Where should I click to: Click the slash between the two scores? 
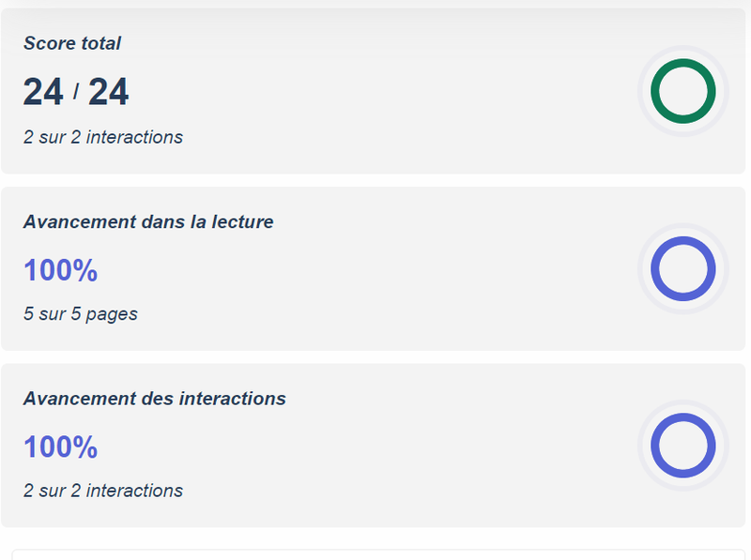pyautogui.click(x=76, y=92)
